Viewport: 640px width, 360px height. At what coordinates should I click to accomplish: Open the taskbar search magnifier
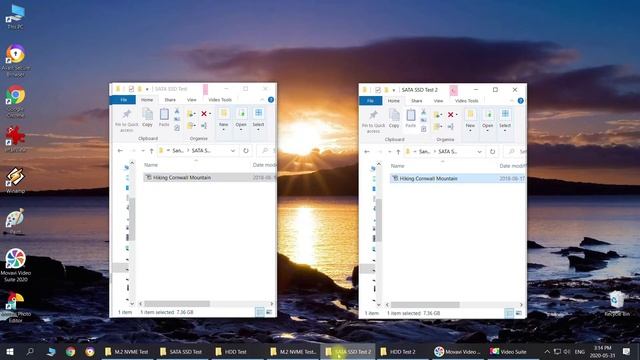coord(30,351)
